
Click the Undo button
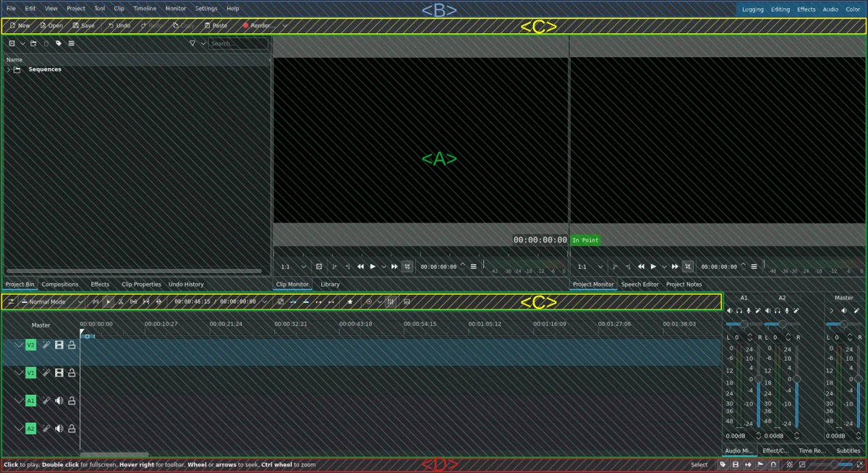point(119,25)
